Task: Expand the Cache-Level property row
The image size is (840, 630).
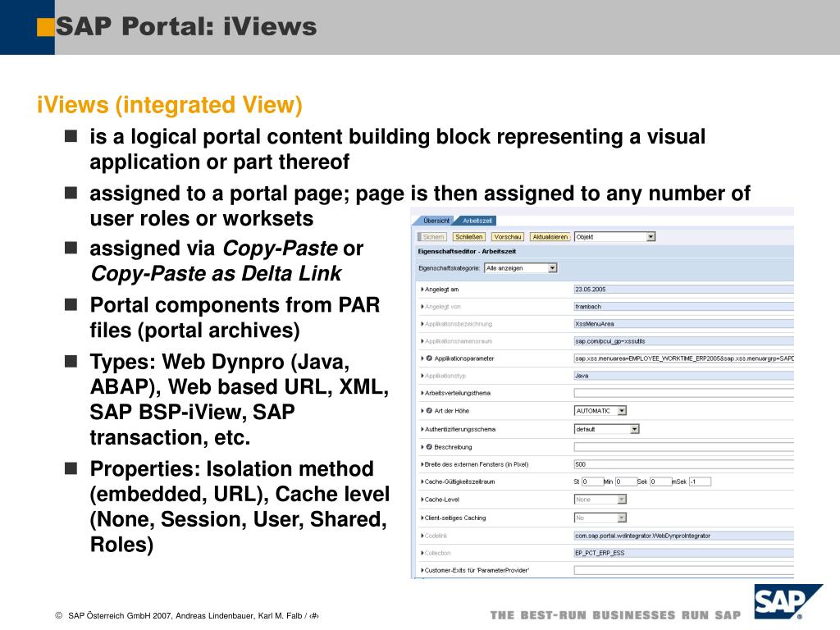Action: pos(422,500)
